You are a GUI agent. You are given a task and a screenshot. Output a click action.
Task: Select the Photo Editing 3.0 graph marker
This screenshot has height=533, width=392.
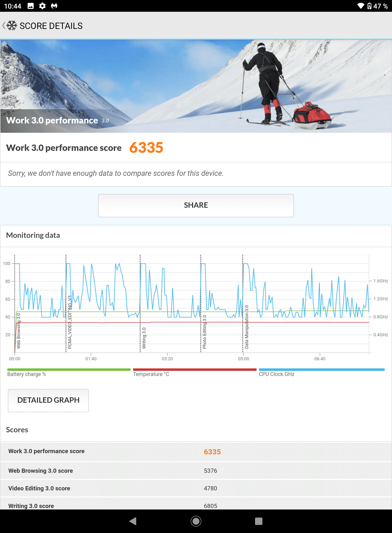click(x=205, y=332)
